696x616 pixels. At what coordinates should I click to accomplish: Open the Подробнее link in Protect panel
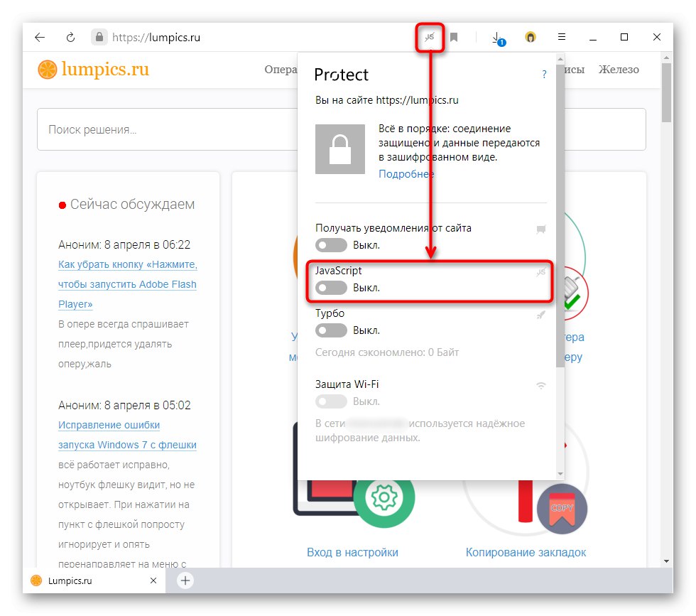[x=406, y=174]
